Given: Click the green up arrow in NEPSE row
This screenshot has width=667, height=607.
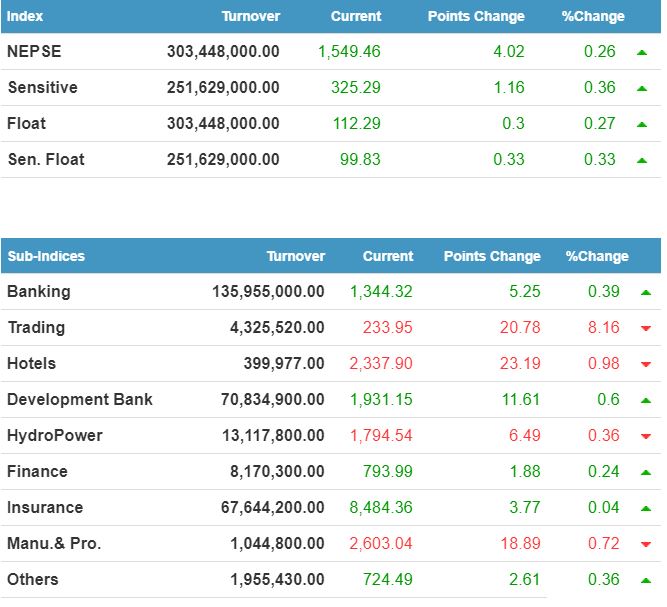Looking at the screenshot, I should click(642, 52).
